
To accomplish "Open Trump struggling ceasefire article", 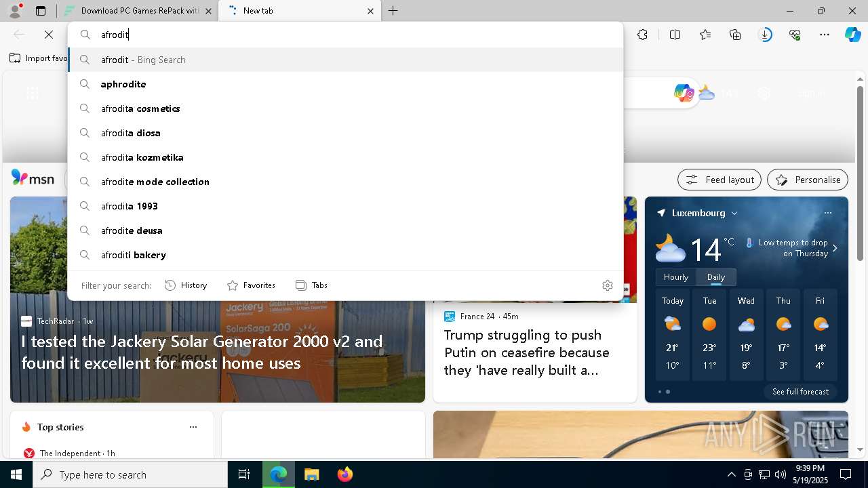I will (527, 352).
